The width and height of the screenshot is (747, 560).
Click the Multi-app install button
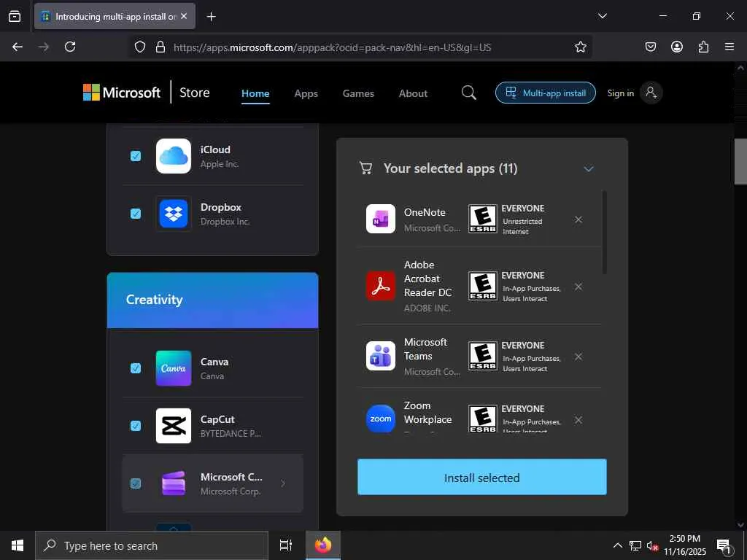[x=546, y=93]
